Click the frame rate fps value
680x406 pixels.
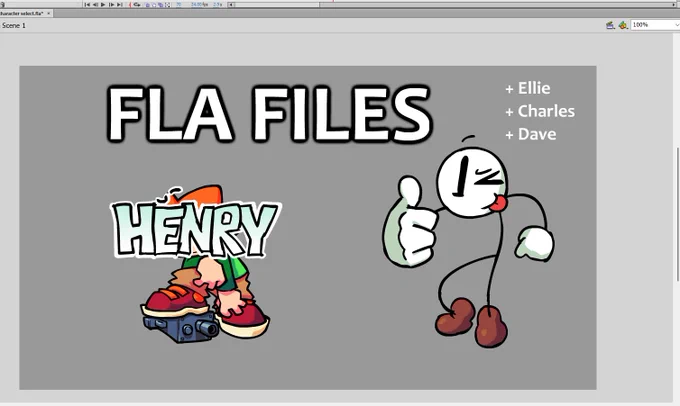(199, 4)
